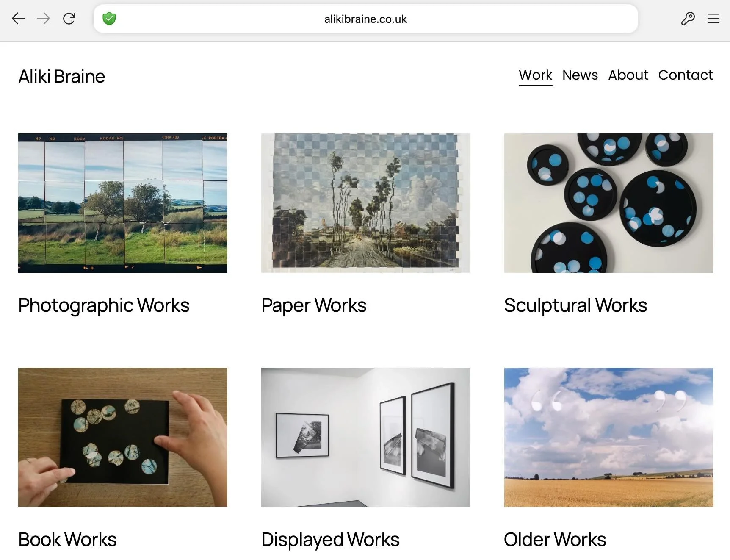
Task: Open the Photographic Works thumbnail image
Action: point(123,203)
